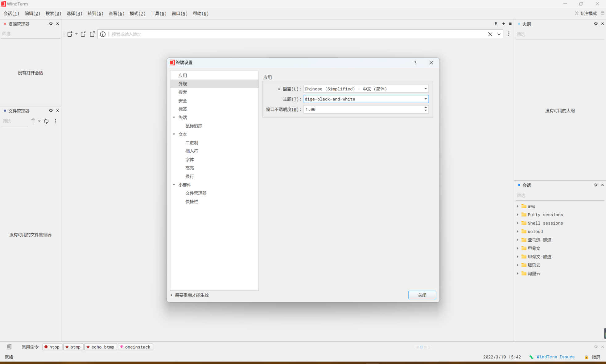The image size is (606, 364).
Task: Click the 关闭 button in the settings dialog
Action: [422, 295]
